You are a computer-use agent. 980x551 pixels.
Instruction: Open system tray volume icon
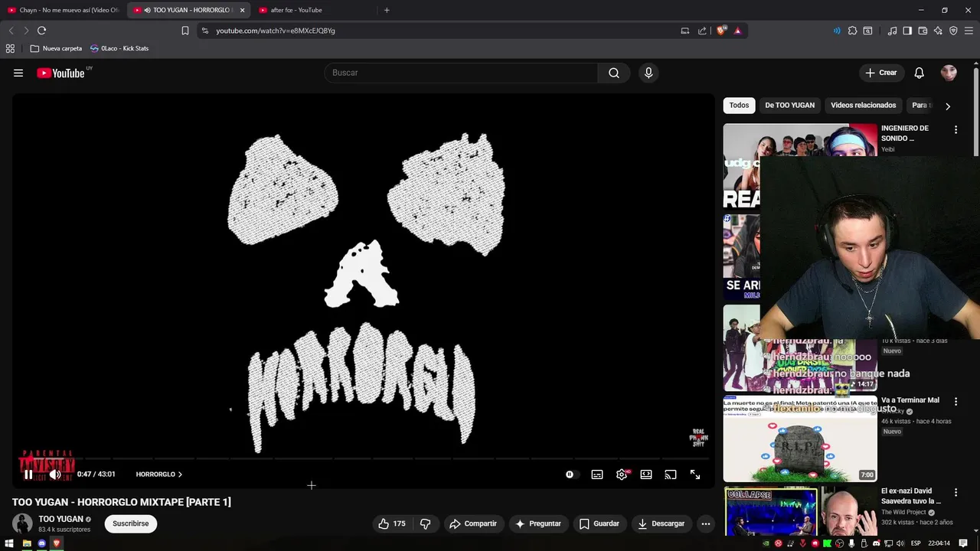(x=901, y=543)
